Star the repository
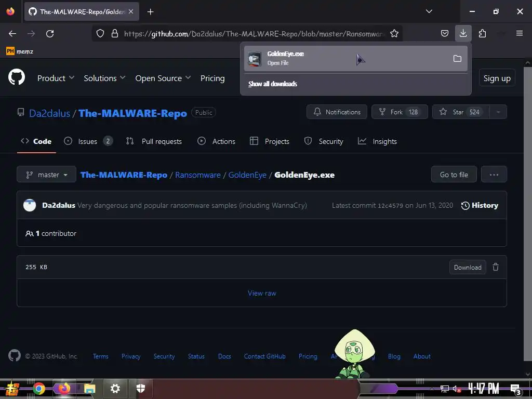The height and width of the screenshot is (399, 532). pyautogui.click(x=461, y=112)
